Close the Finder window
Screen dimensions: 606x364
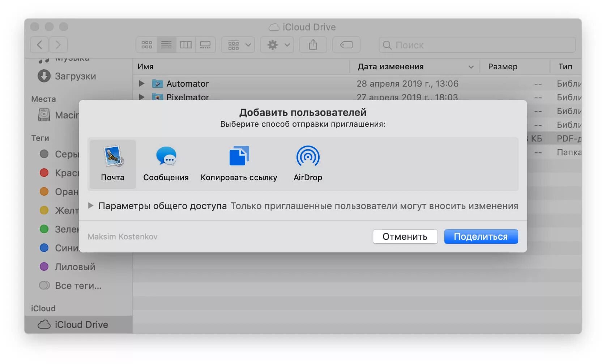point(35,27)
